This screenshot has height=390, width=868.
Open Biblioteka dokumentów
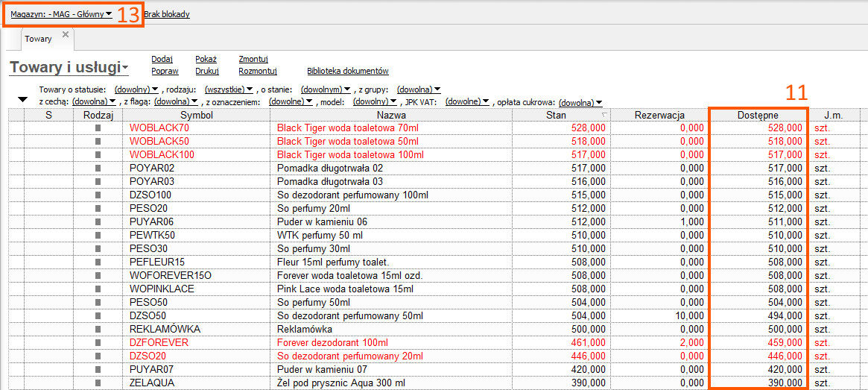point(347,72)
